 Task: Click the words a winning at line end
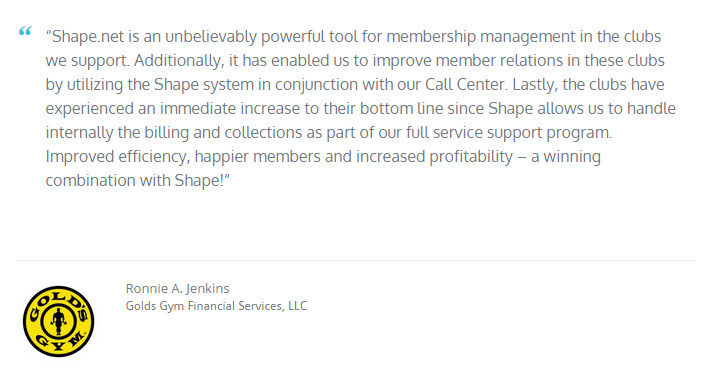566,157
